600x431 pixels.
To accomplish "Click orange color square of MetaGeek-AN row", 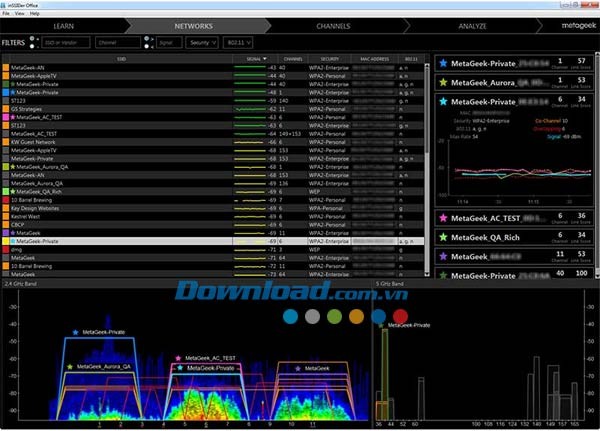I will (x=6, y=67).
